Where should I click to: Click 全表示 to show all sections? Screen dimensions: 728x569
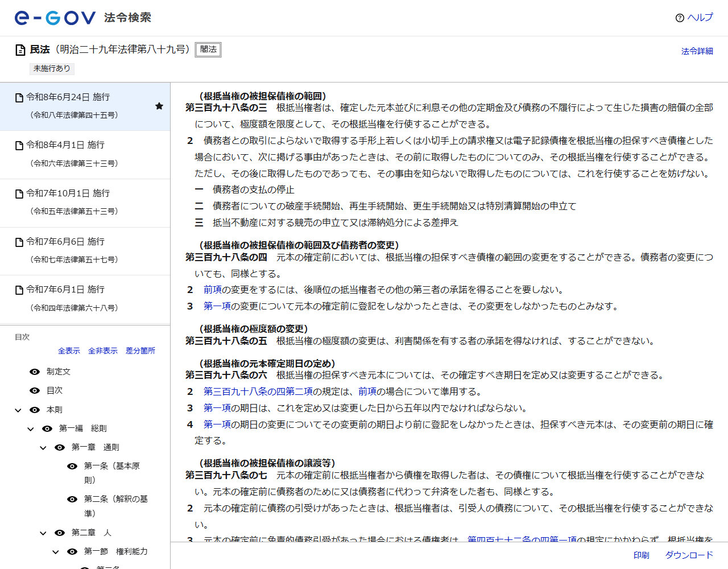coord(69,351)
